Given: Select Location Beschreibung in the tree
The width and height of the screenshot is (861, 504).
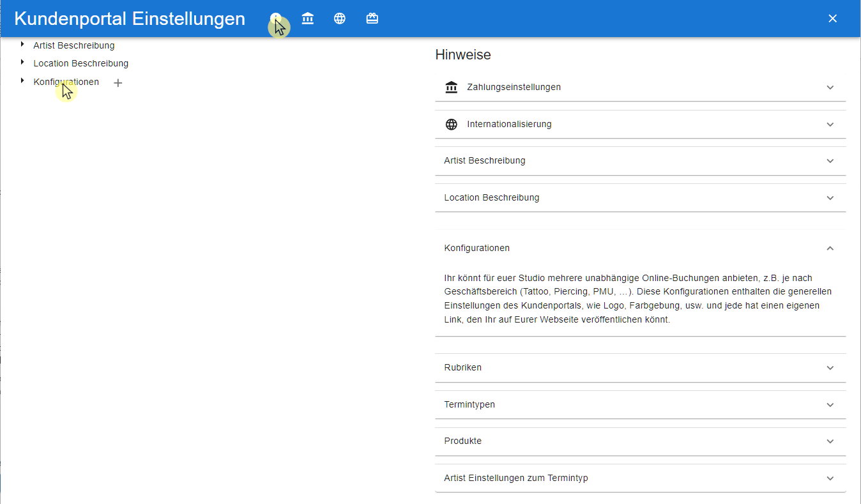Looking at the screenshot, I should pos(81,63).
